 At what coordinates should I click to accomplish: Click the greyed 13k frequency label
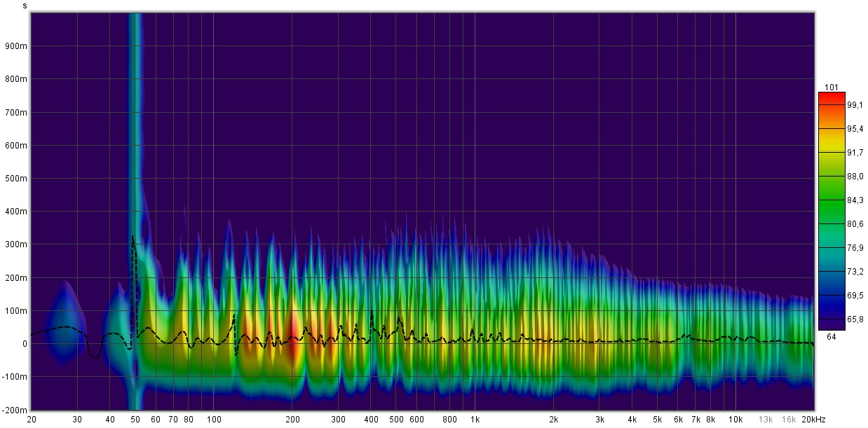[766, 420]
